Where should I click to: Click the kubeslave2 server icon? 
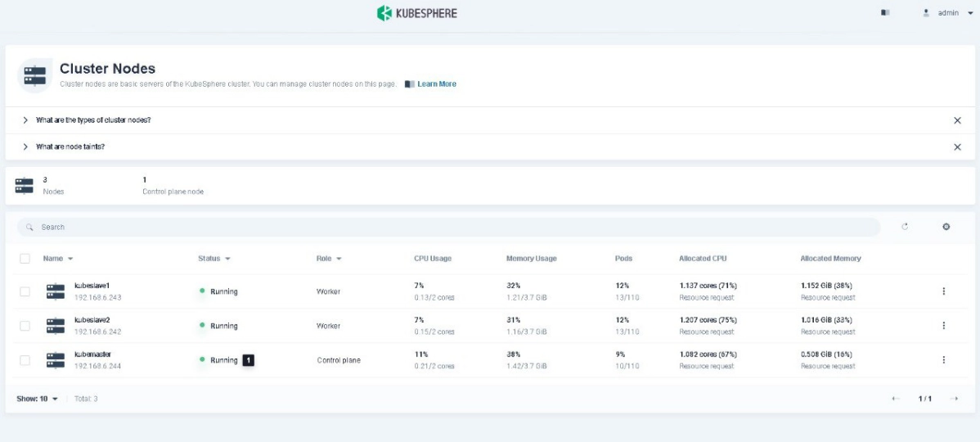pos(56,326)
